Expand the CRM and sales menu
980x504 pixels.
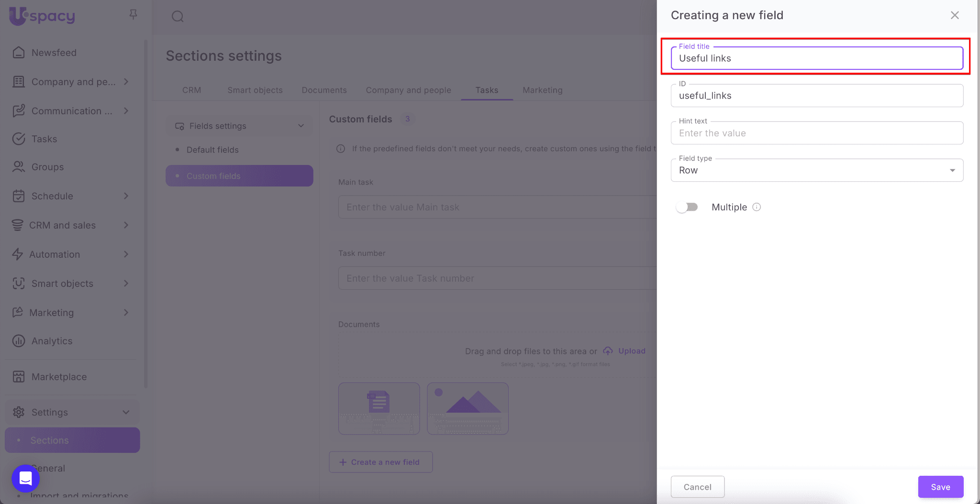tap(126, 225)
